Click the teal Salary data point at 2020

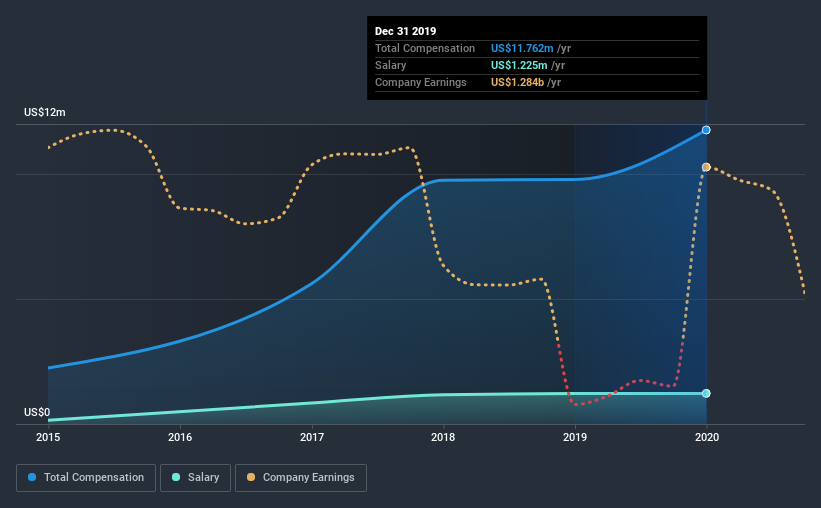pos(706,393)
